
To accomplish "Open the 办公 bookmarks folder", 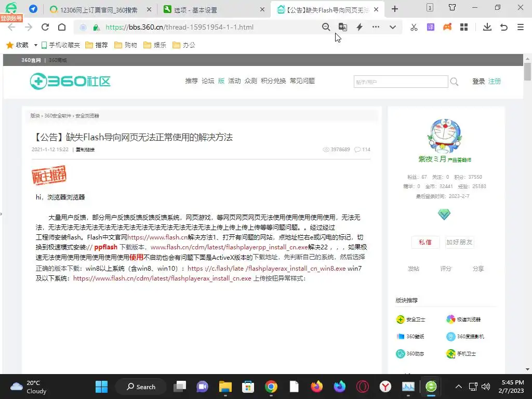I will coord(184,45).
